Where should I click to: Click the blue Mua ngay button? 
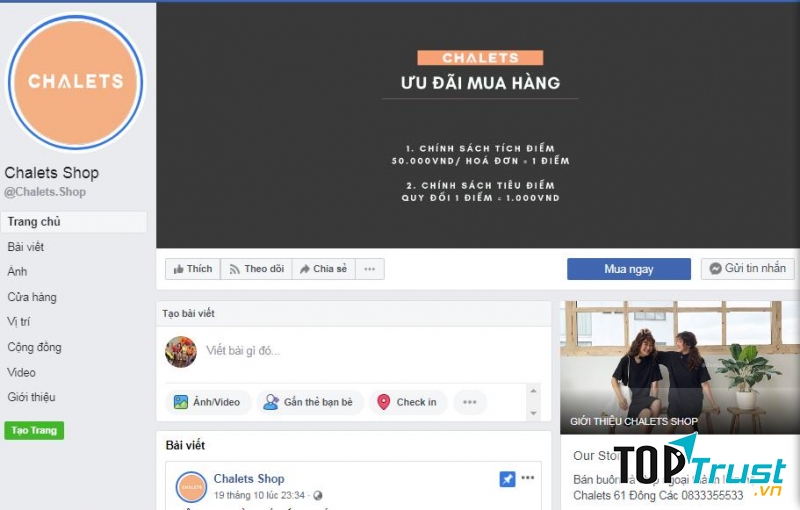tap(629, 269)
